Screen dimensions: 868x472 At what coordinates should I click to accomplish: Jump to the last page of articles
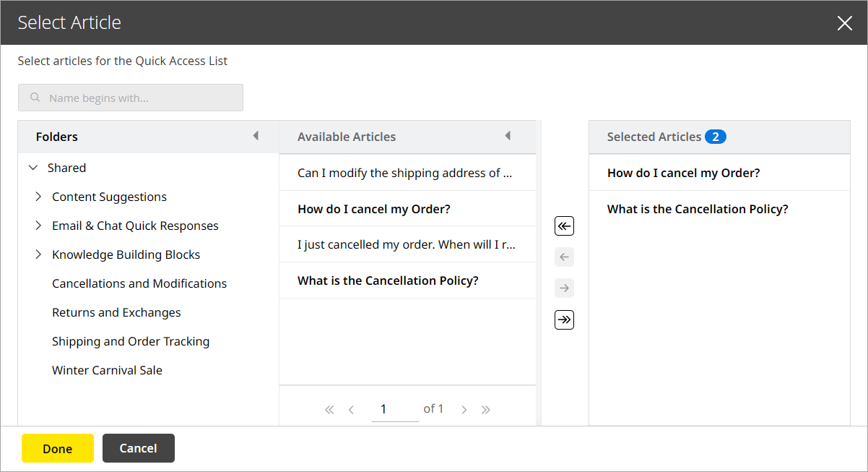pos(486,408)
